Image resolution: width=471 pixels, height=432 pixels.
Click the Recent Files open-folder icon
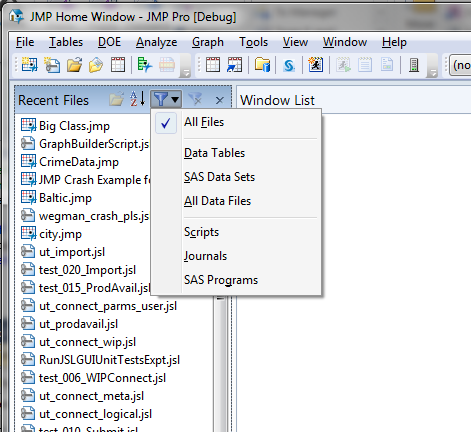[x=116, y=99]
